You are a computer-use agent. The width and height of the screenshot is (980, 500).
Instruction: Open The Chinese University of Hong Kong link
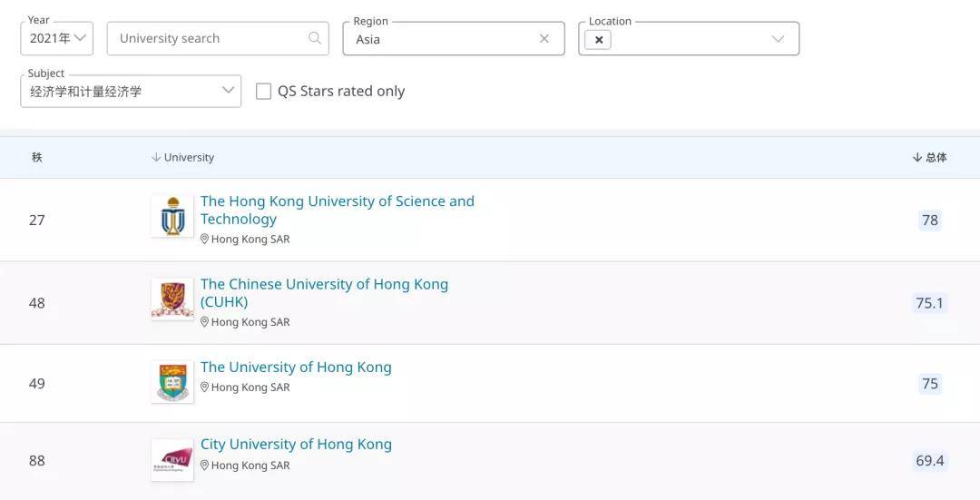coord(324,293)
